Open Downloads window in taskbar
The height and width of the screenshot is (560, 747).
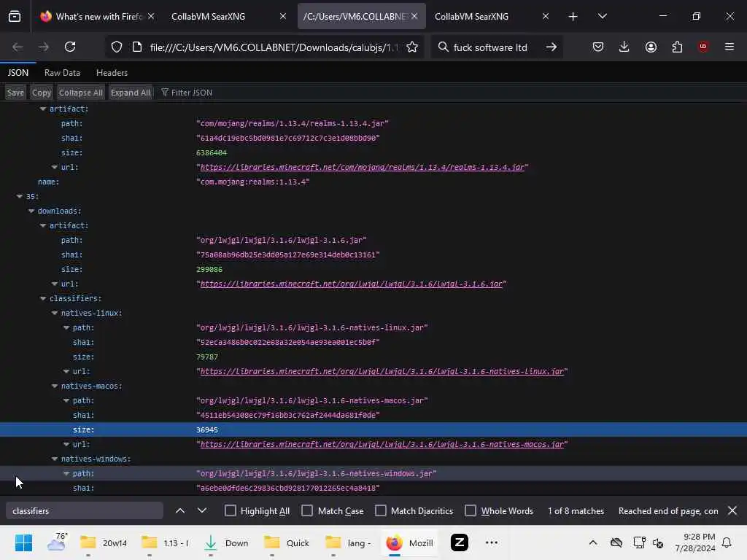coord(226,542)
